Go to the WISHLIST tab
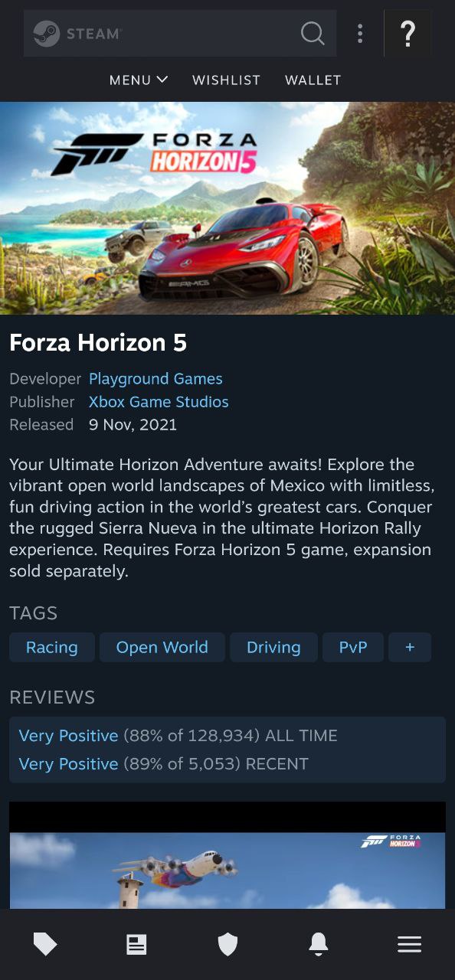The height and width of the screenshot is (980, 455). [226, 80]
